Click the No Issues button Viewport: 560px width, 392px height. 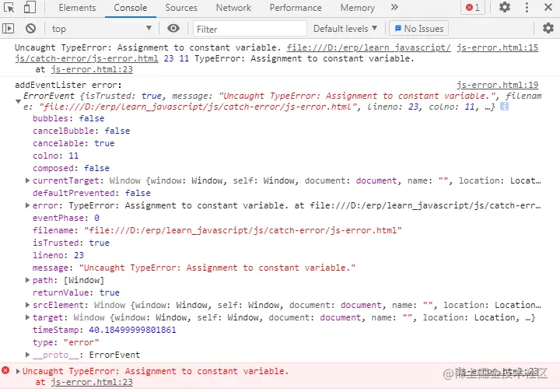(x=418, y=29)
